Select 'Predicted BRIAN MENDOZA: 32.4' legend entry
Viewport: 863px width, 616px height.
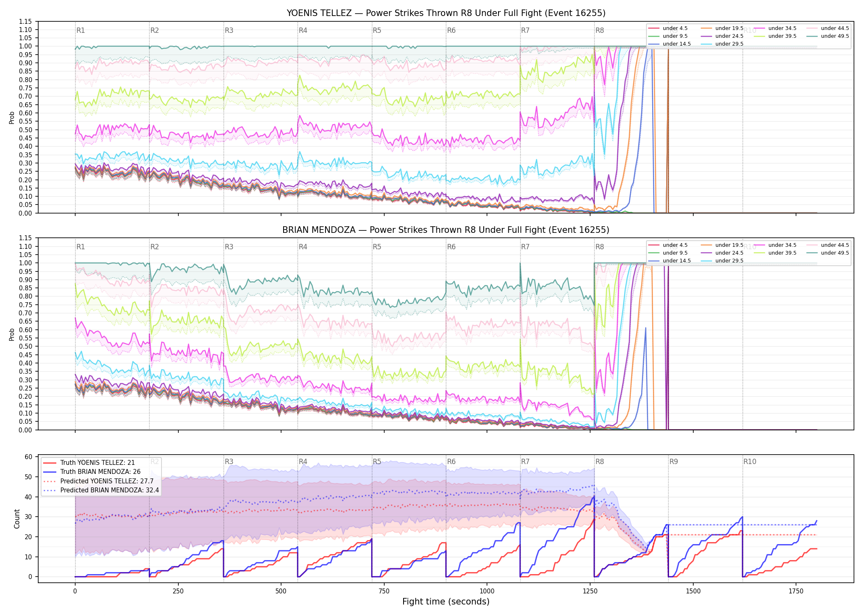coord(101,490)
